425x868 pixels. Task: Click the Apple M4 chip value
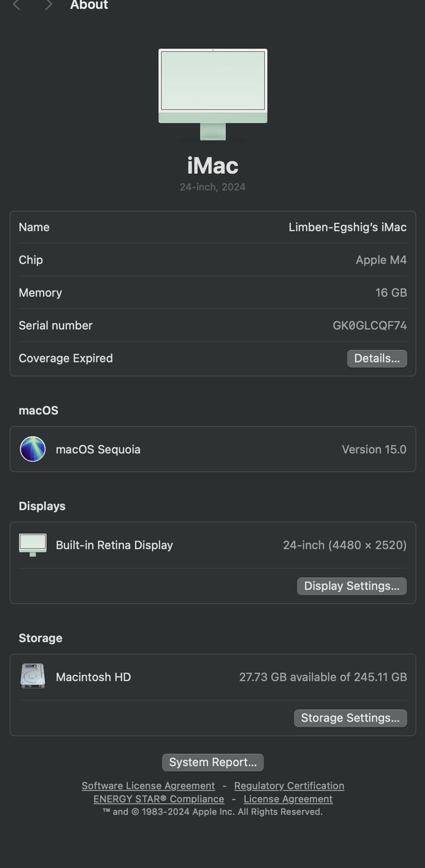(x=381, y=260)
